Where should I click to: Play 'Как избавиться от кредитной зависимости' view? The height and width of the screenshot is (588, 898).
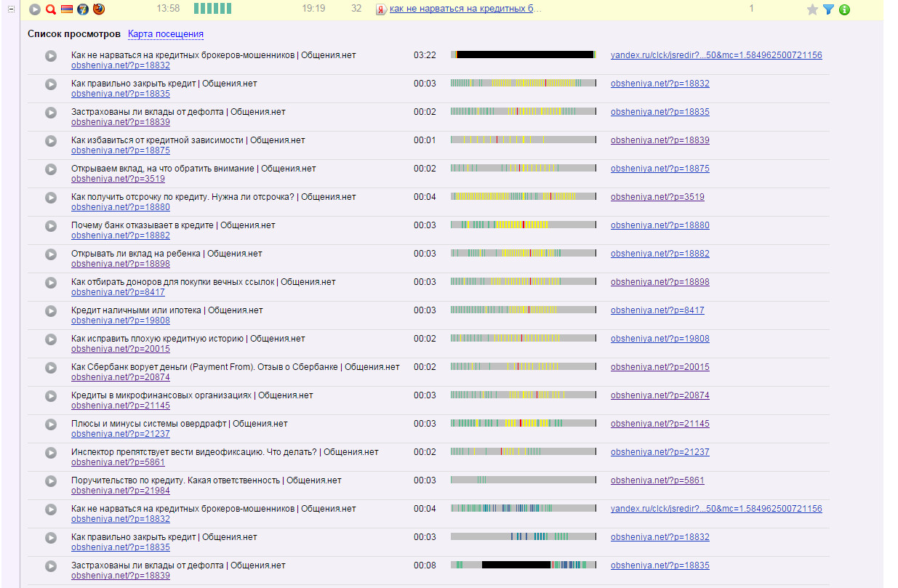click(51, 140)
